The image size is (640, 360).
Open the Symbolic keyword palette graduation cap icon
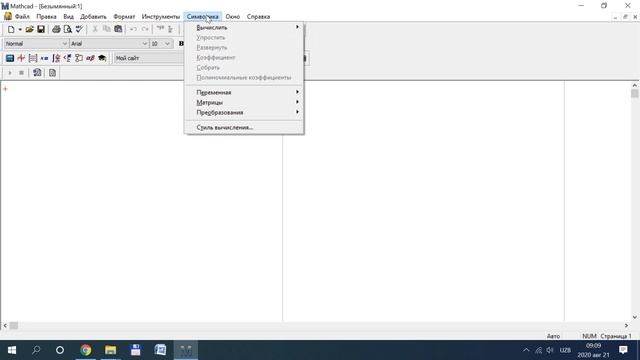102,58
